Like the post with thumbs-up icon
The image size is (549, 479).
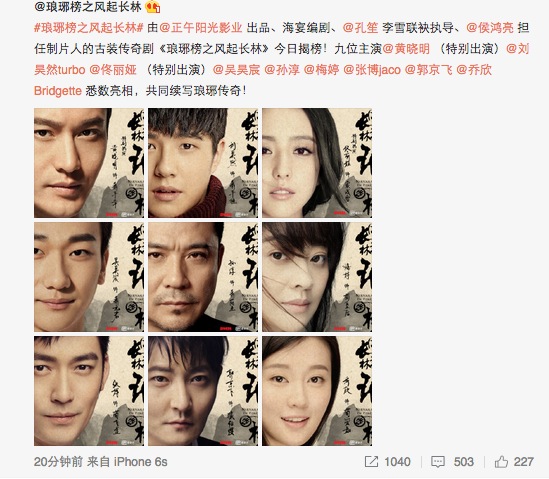pyautogui.click(x=501, y=461)
